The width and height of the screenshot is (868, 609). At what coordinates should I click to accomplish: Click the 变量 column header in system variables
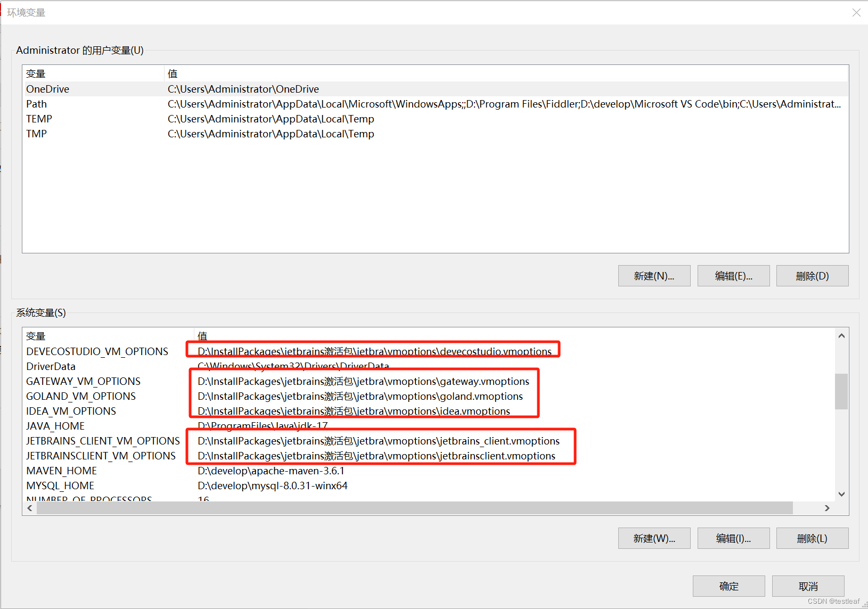(108, 336)
